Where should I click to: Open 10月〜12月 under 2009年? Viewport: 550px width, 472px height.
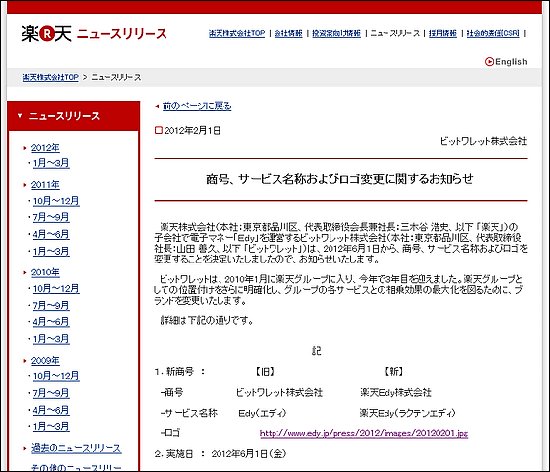[x=56, y=376]
